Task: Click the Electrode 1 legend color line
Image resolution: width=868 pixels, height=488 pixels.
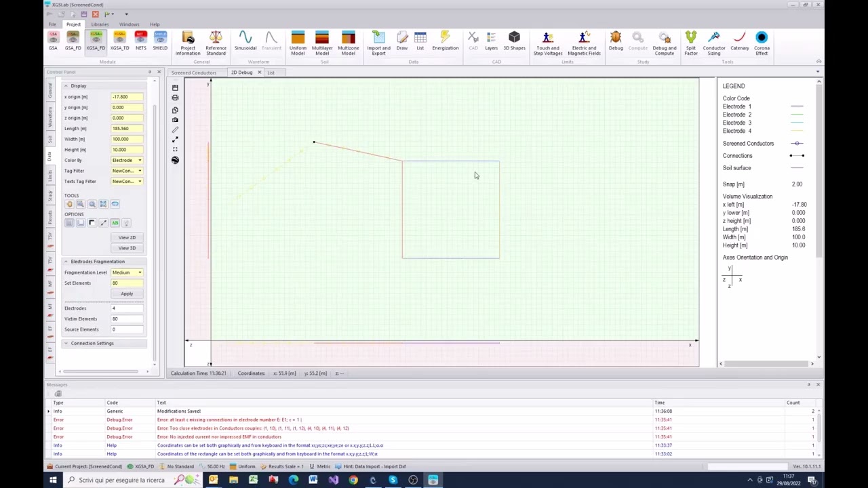Action: [x=797, y=106]
